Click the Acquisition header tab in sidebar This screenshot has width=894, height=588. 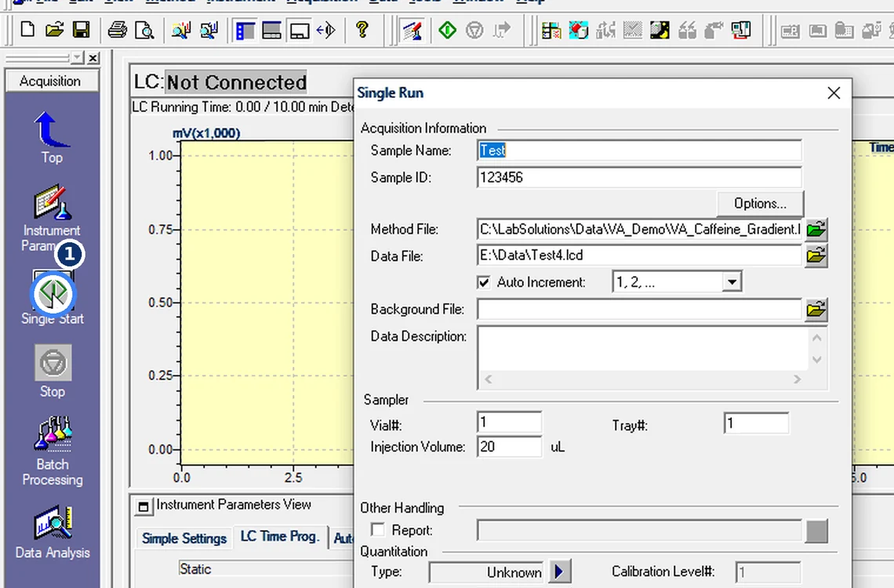[x=51, y=81]
